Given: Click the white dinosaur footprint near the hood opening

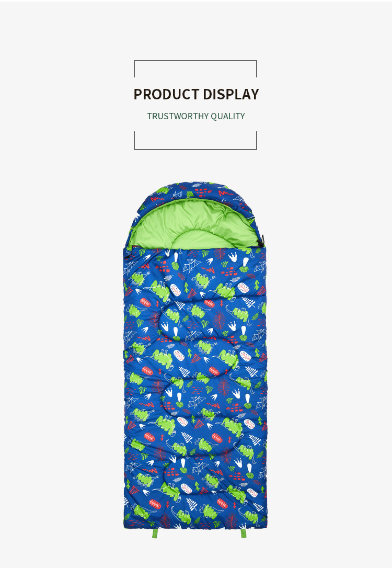Looking at the screenshot, I should (x=233, y=257).
